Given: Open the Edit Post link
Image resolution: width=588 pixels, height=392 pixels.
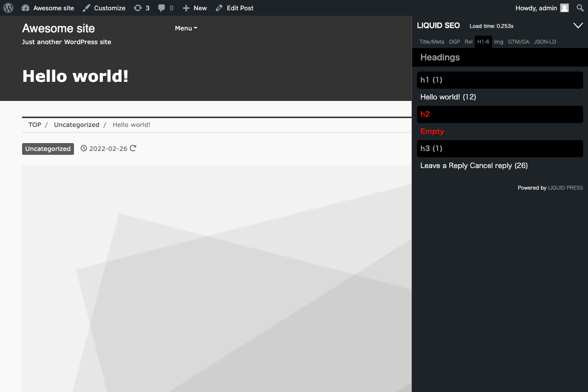Looking at the screenshot, I should coord(234,8).
